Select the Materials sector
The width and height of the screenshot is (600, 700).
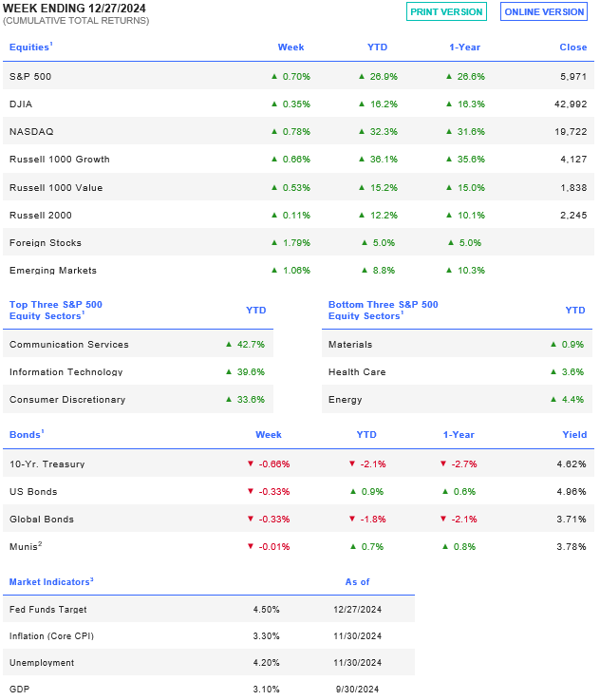coord(350,345)
